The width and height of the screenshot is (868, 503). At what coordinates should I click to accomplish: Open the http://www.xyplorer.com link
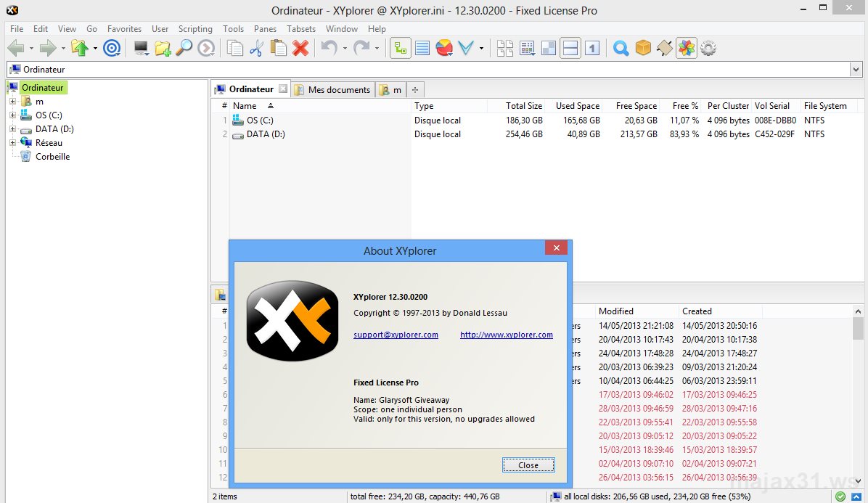pos(507,335)
